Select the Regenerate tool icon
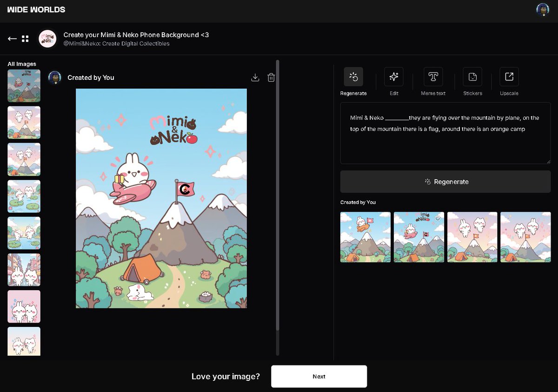This screenshot has width=558, height=392. (x=353, y=77)
